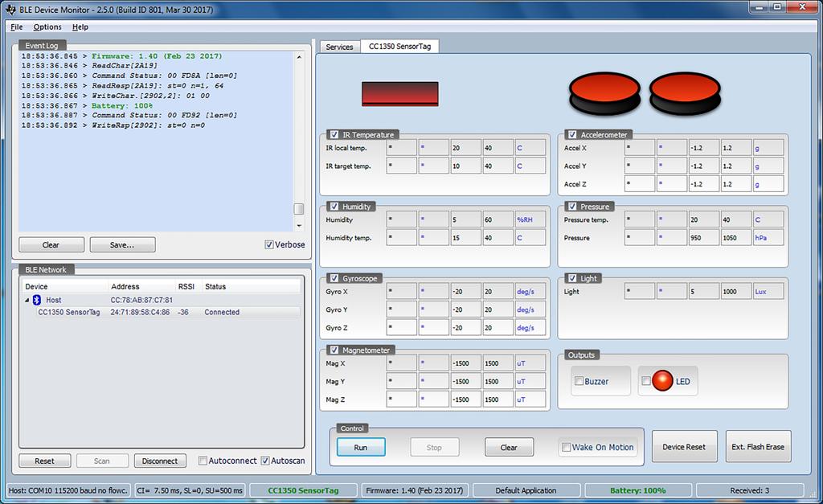
Task: Click the left red SensorTag button graphic
Action: (604, 93)
